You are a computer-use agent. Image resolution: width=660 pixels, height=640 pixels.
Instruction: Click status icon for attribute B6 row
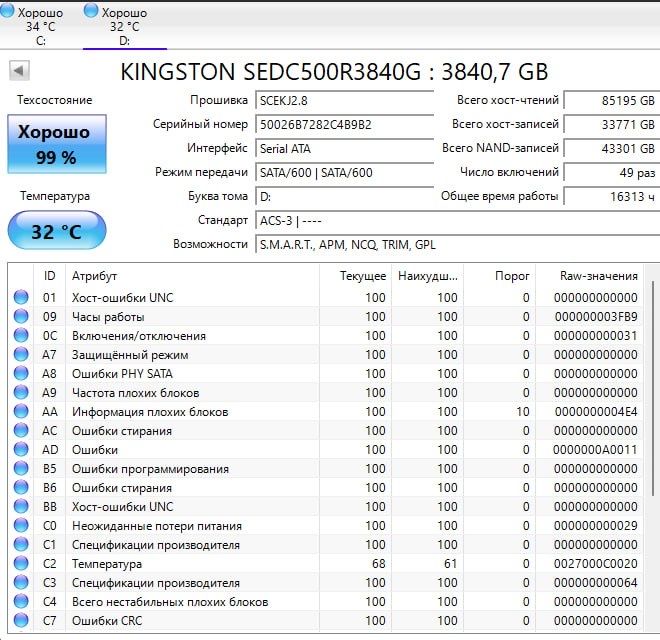click(21, 487)
